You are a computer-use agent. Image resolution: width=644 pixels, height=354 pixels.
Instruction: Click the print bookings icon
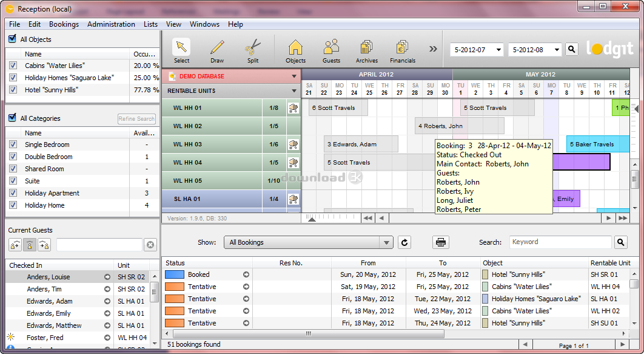tap(441, 242)
